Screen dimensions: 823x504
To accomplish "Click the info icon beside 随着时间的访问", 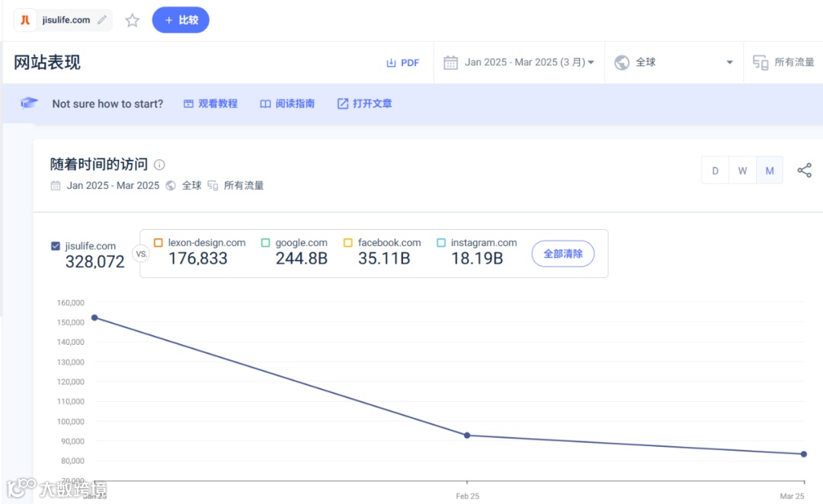I will [x=159, y=164].
